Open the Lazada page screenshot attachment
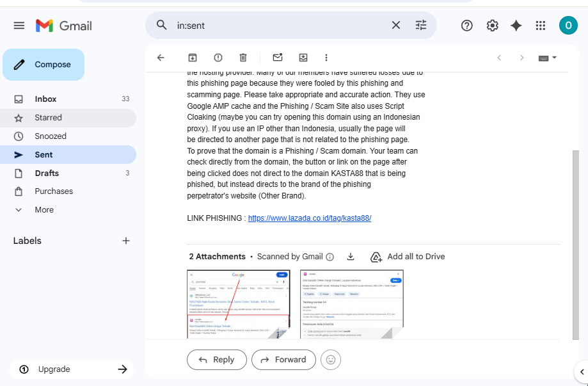The image size is (588, 386). 352,304
